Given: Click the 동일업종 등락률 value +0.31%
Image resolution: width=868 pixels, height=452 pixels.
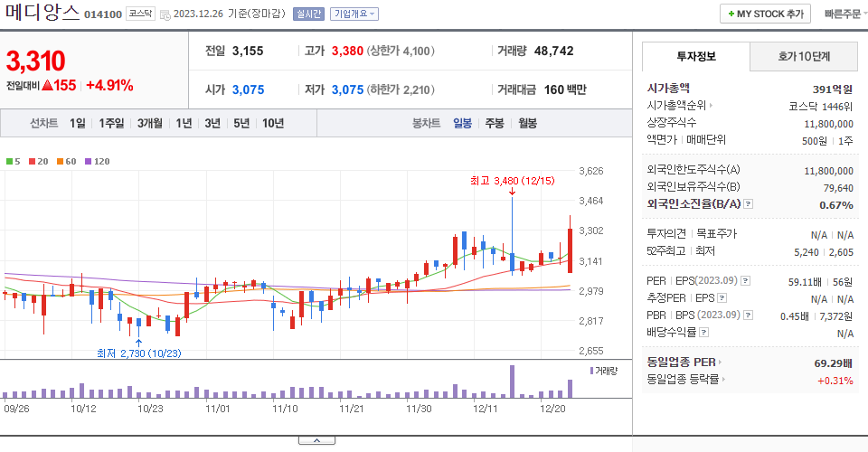Looking at the screenshot, I should pos(835,381).
